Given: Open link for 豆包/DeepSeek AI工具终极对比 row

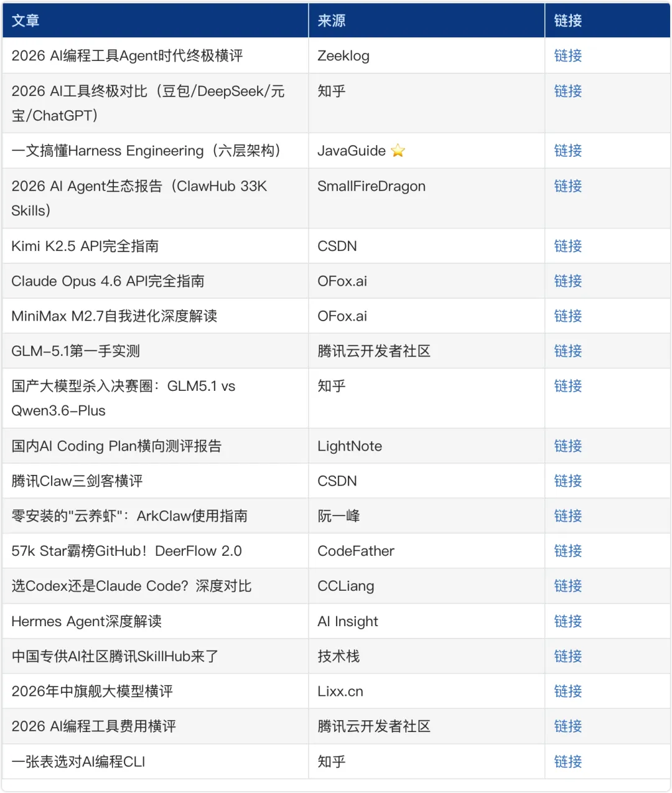Looking at the screenshot, I should point(567,91).
